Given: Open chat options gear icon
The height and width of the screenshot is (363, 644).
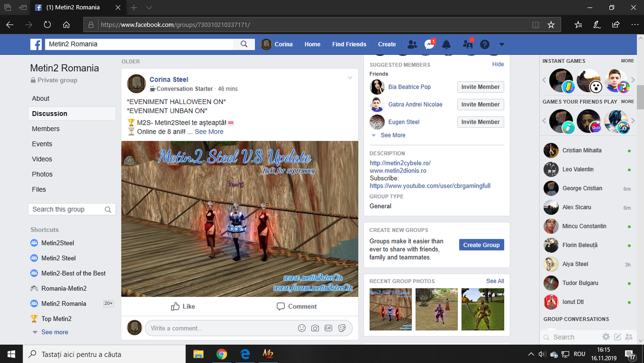Looking at the screenshot, I should point(606,337).
